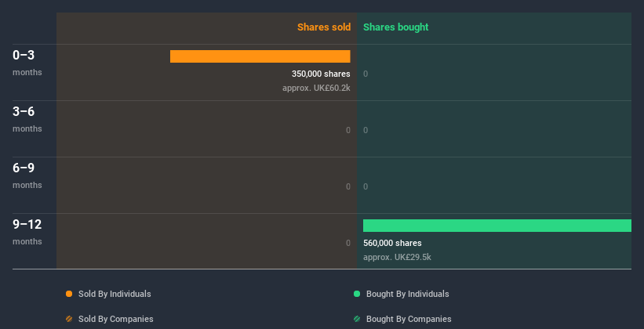Select the green 9–12 months shares bought bar
Image resolution: width=644 pixels, height=329 pixels.
pyautogui.click(x=497, y=226)
